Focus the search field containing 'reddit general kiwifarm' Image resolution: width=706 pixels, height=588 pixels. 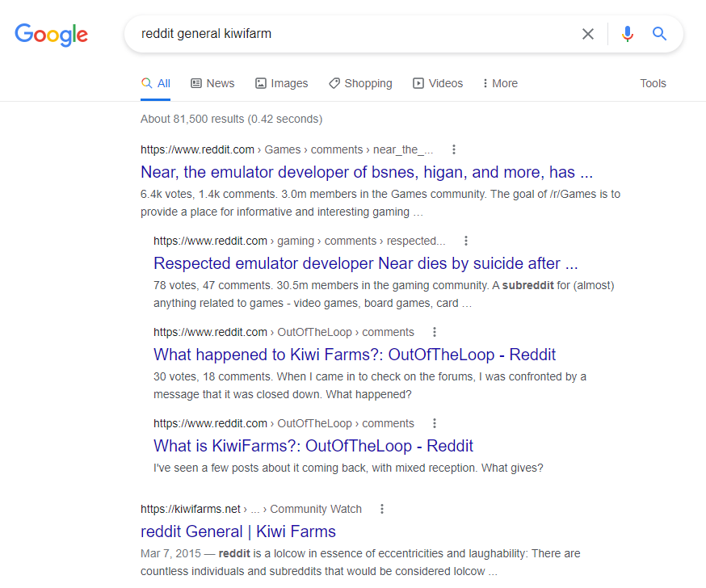(x=351, y=34)
